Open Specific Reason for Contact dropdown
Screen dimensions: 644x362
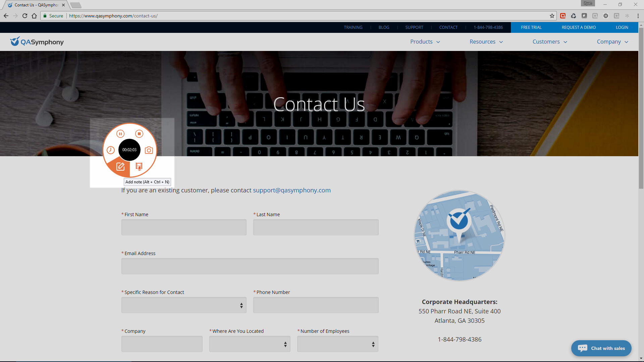184,305
